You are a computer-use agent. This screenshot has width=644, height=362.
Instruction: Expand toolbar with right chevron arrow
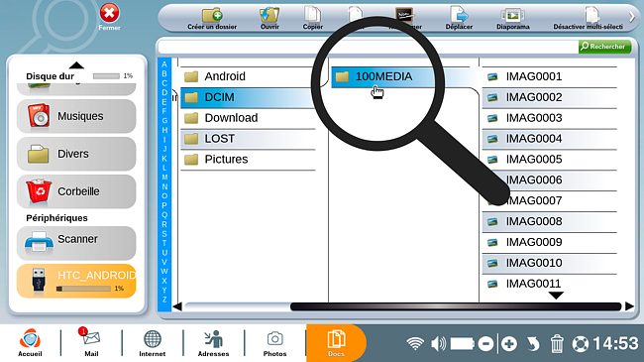(632, 17)
